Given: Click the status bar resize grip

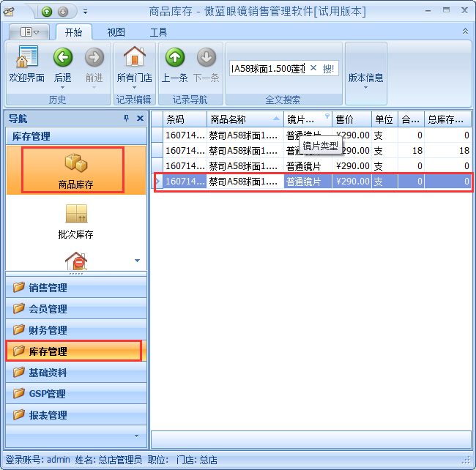Looking at the screenshot, I should (466, 460).
